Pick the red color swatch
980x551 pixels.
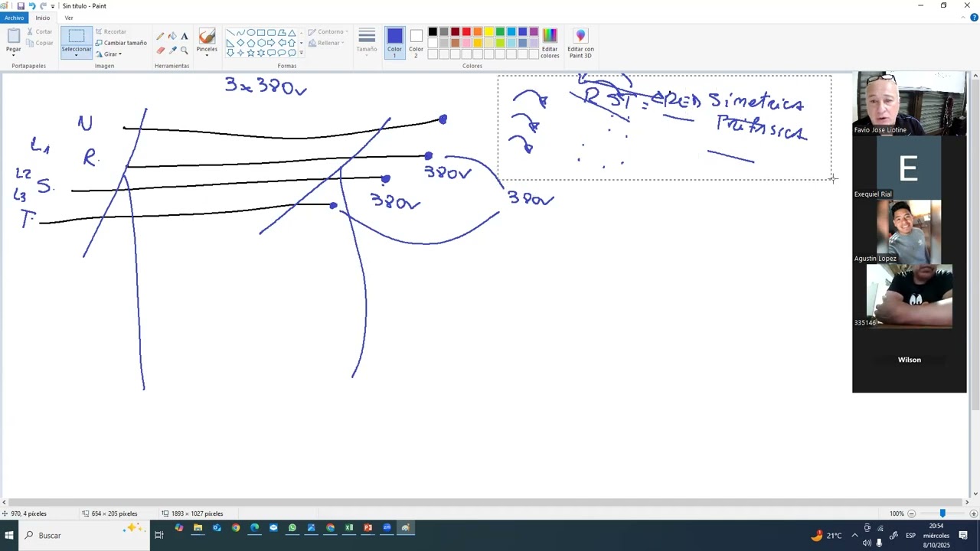coord(466,32)
